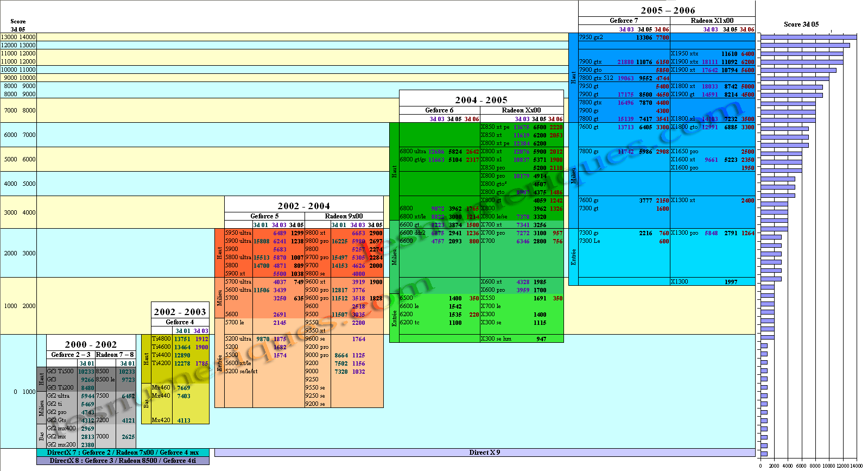Image resolution: width=868 pixels, height=471 pixels.
Task: Click the "18111" 3d 03 score
Action: click(x=710, y=62)
